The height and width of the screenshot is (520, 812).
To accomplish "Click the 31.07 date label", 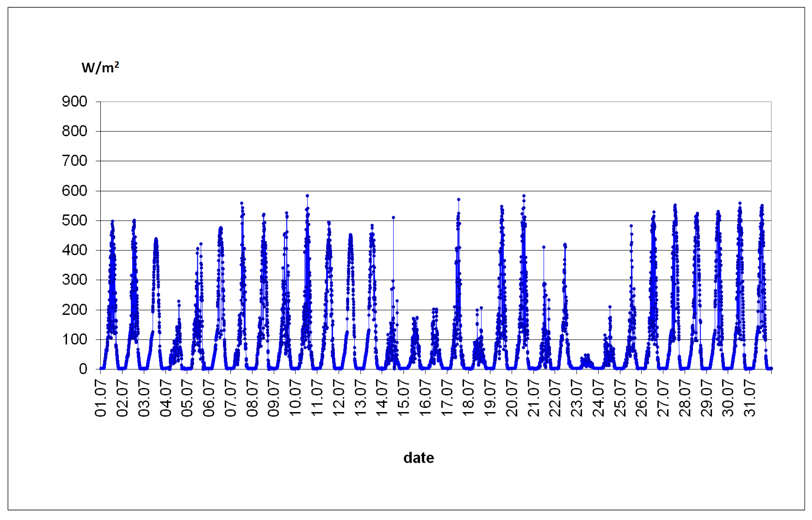I will click(750, 398).
